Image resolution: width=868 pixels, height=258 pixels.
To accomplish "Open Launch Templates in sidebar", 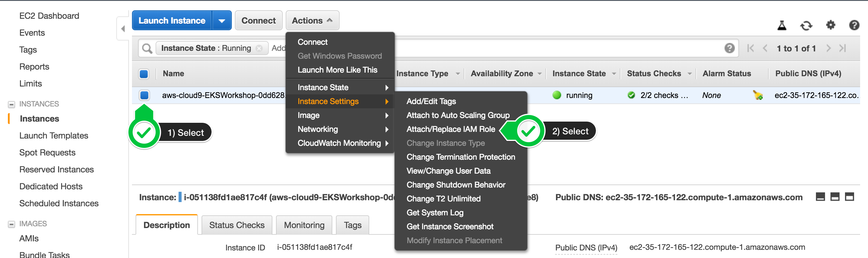I will [x=54, y=136].
